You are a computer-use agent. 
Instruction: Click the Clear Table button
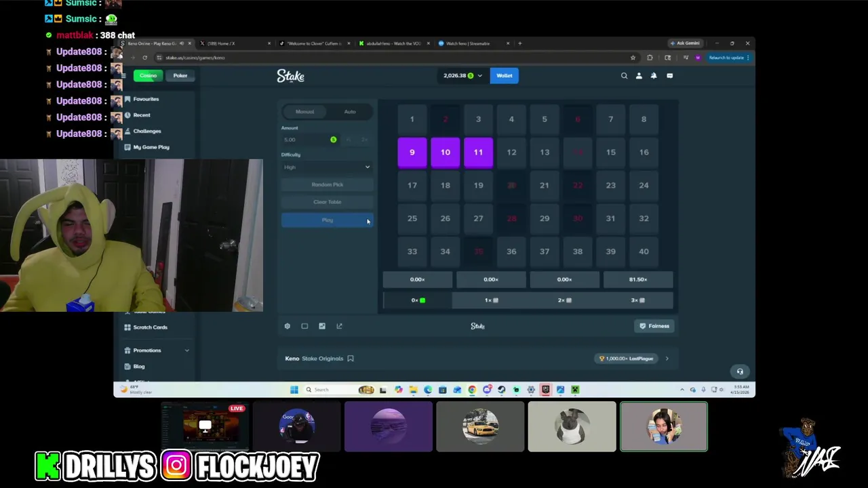[x=327, y=202]
